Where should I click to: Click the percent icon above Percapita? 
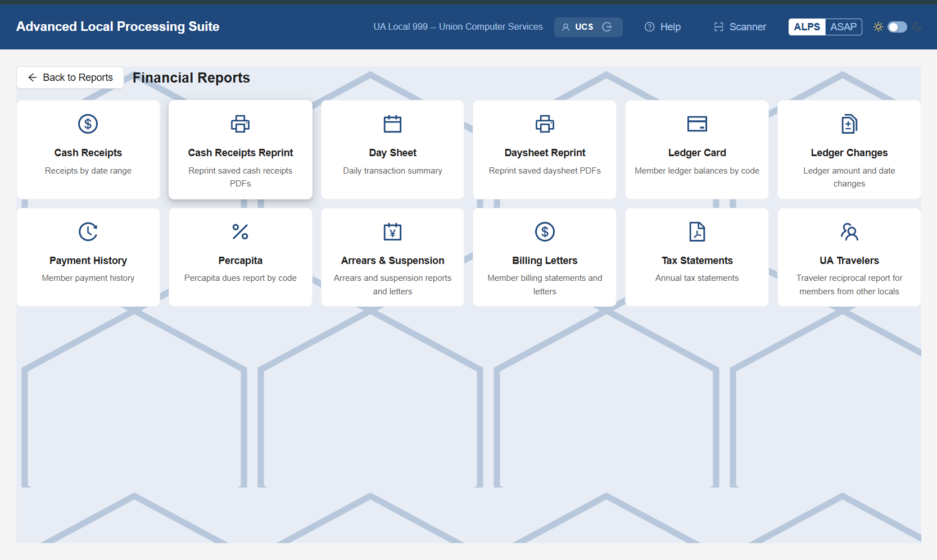240,231
